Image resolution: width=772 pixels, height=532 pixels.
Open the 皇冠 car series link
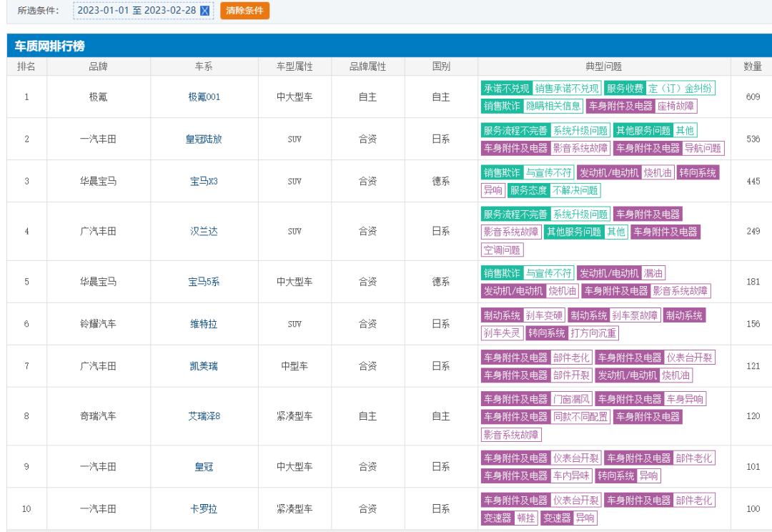[204, 466]
